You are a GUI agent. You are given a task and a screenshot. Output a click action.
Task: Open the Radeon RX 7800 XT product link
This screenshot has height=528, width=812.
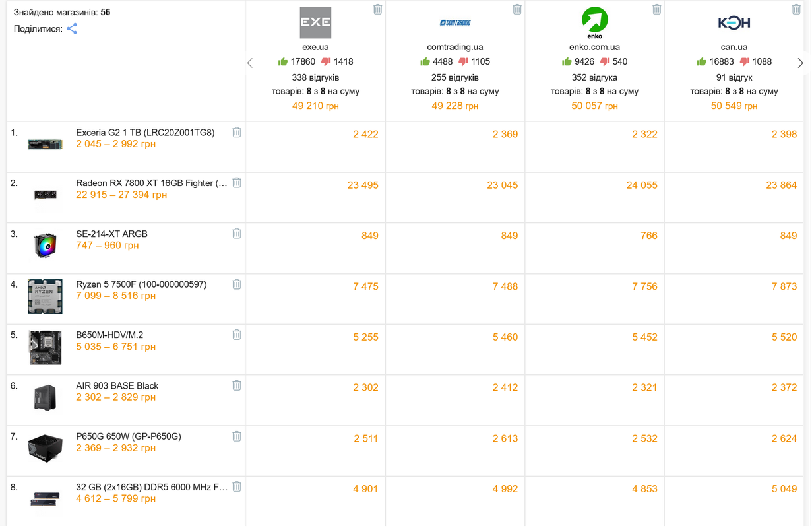(152, 183)
